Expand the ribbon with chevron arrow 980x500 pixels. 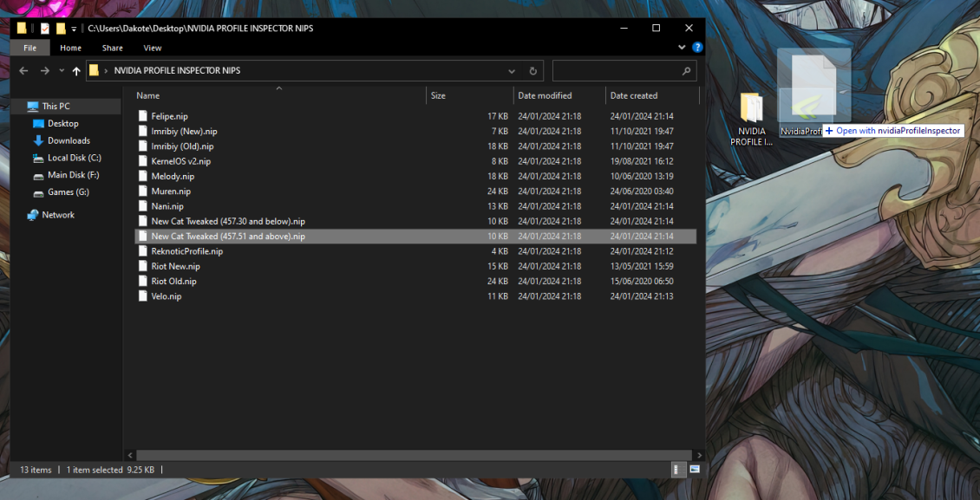[683, 48]
